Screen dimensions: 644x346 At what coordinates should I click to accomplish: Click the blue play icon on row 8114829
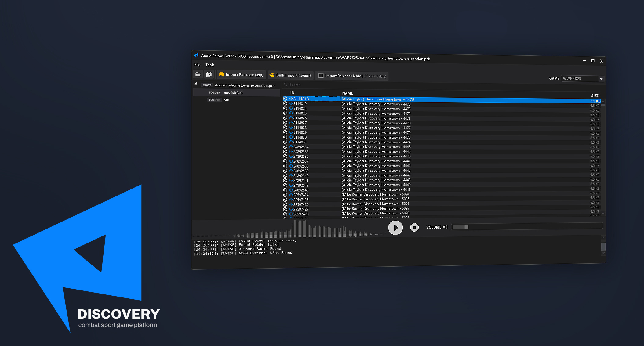pos(291,132)
